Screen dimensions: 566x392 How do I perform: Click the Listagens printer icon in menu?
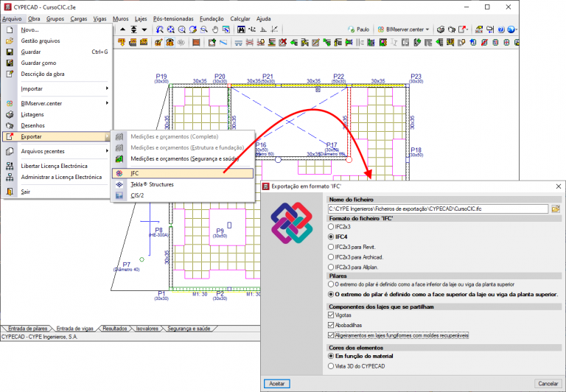[10, 114]
